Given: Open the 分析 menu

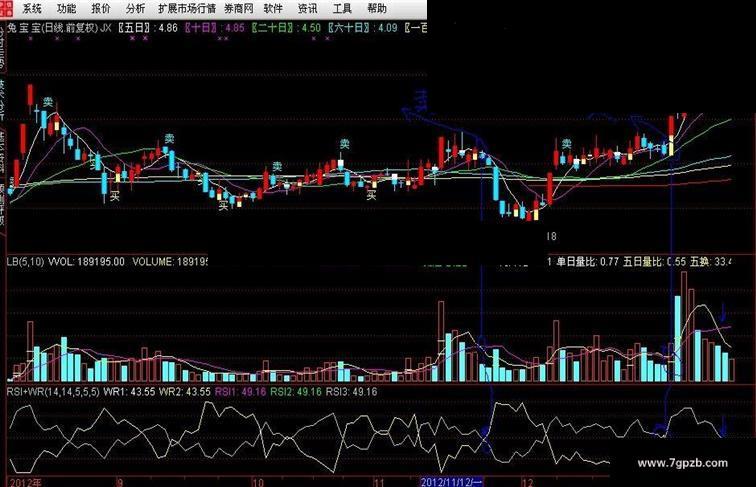Looking at the screenshot, I should [135, 8].
